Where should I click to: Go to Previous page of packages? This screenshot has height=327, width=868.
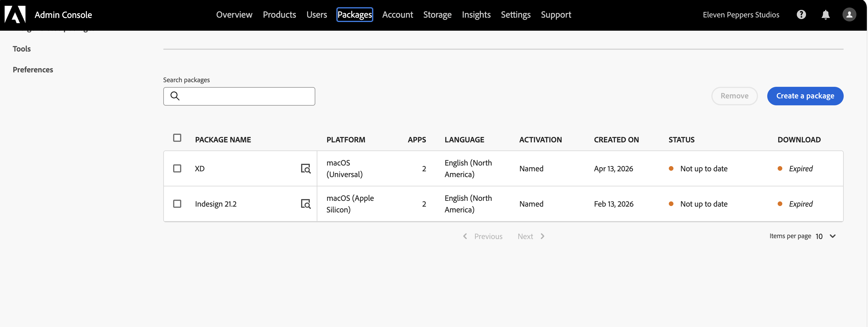[483, 236]
